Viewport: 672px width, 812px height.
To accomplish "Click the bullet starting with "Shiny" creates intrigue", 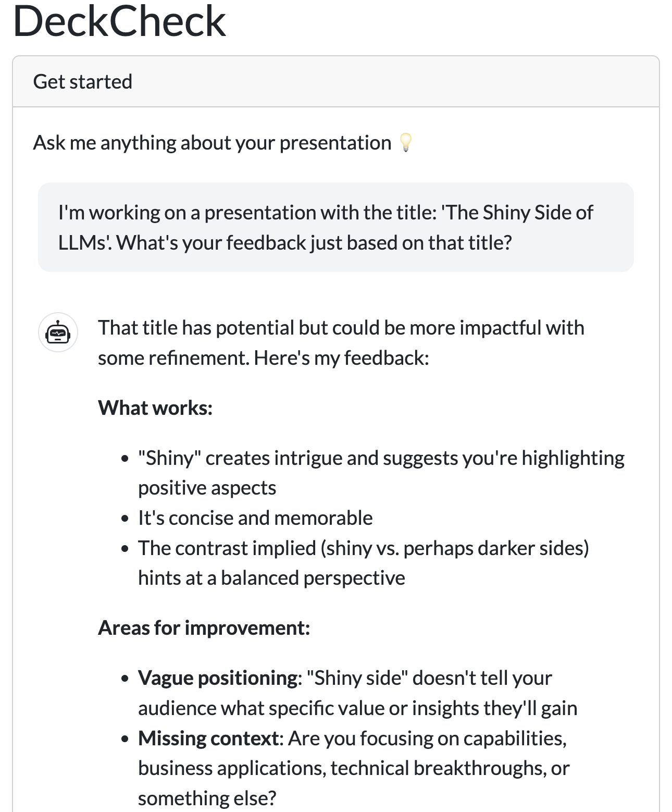I will pos(381,458).
